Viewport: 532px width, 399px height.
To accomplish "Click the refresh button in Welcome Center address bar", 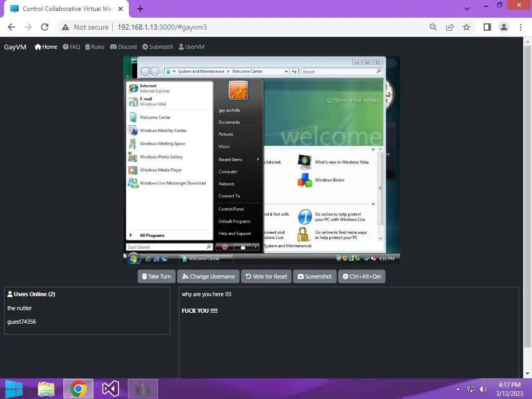I will coord(294,71).
